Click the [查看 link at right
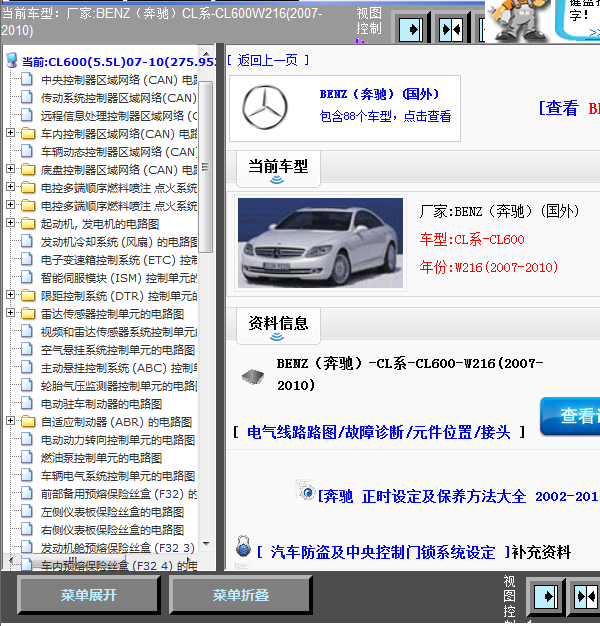The image size is (600, 626). click(559, 108)
